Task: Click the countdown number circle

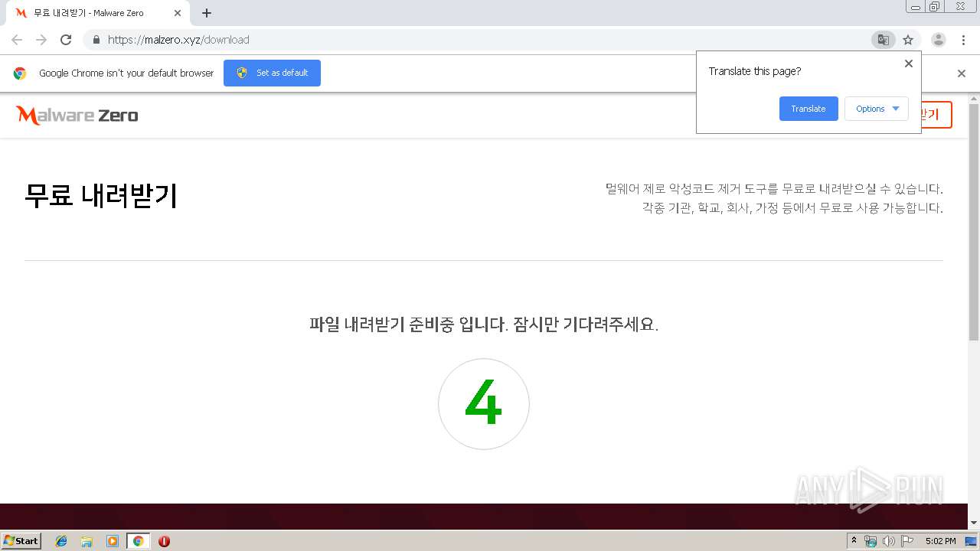Action: pos(484,404)
